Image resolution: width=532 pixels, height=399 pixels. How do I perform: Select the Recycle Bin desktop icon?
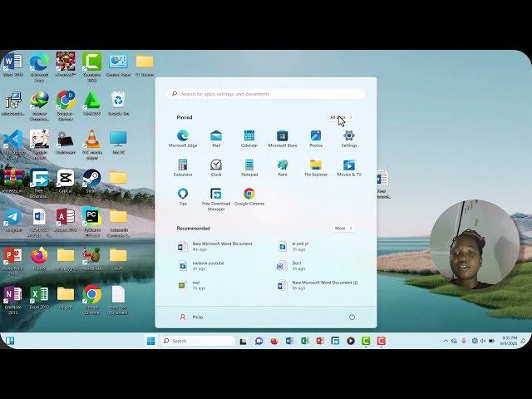[118, 103]
